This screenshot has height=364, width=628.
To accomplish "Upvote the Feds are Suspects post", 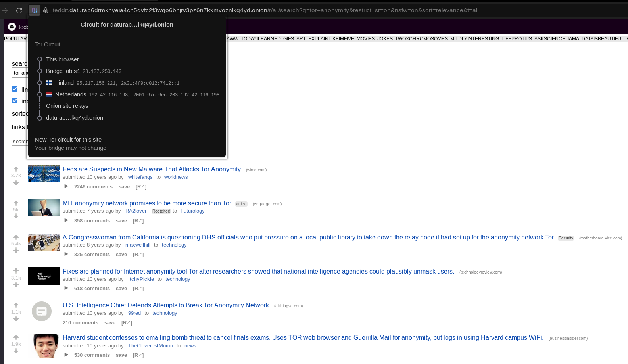I will pos(16,169).
